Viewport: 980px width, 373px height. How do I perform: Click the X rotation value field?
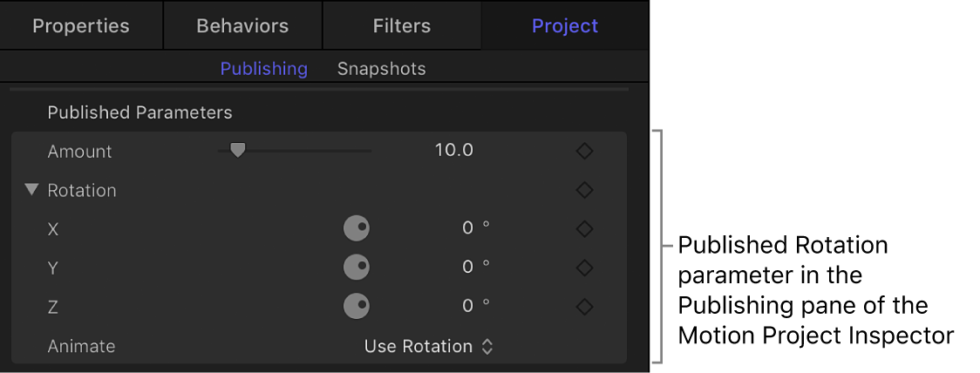468,228
